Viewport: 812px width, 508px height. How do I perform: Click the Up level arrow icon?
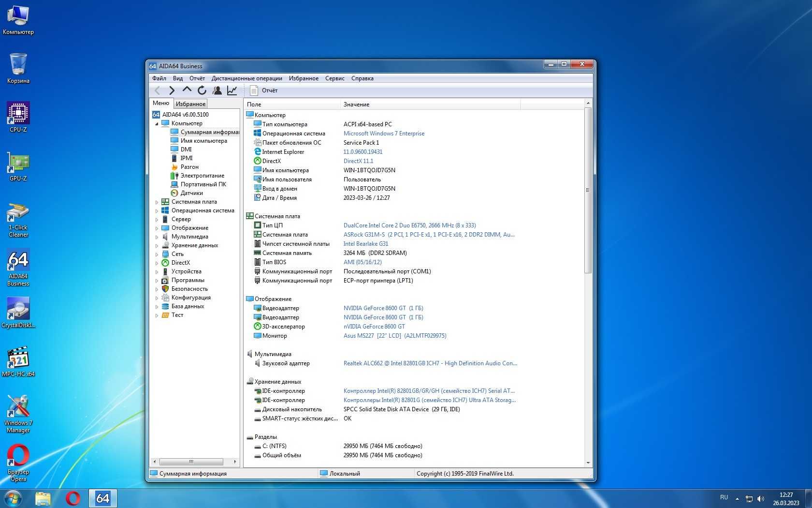pyautogui.click(x=187, y=90)
